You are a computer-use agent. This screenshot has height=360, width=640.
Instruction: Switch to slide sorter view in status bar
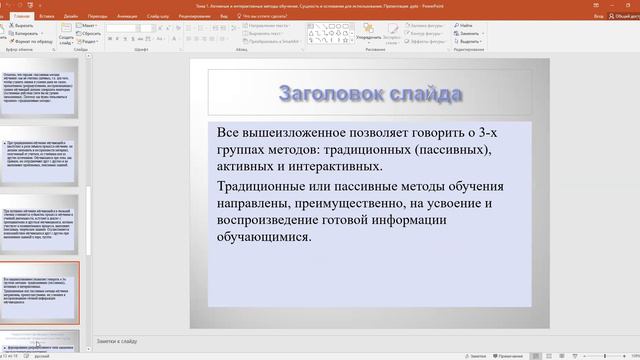point(549,356)
